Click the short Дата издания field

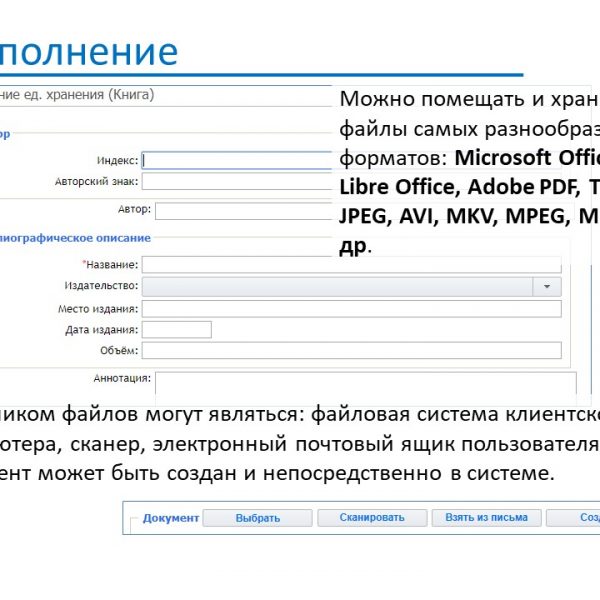point(177,330)
